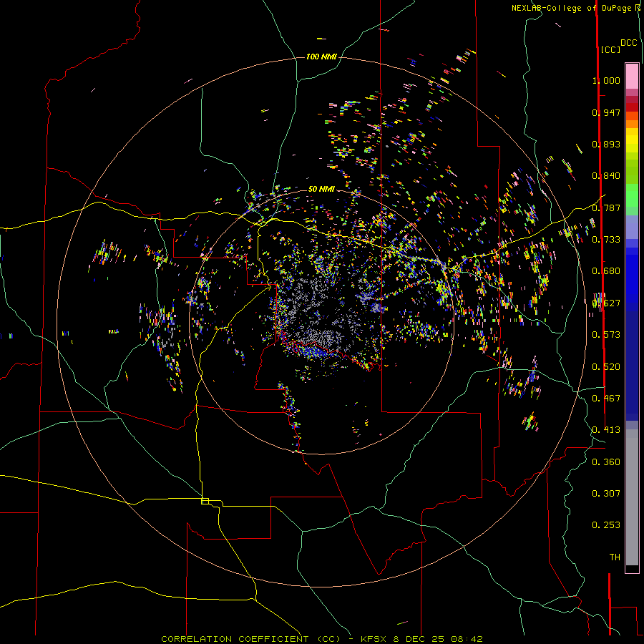644x644 pixels.
Task: Click the DCC label above the legend
Action: point(628,43)
